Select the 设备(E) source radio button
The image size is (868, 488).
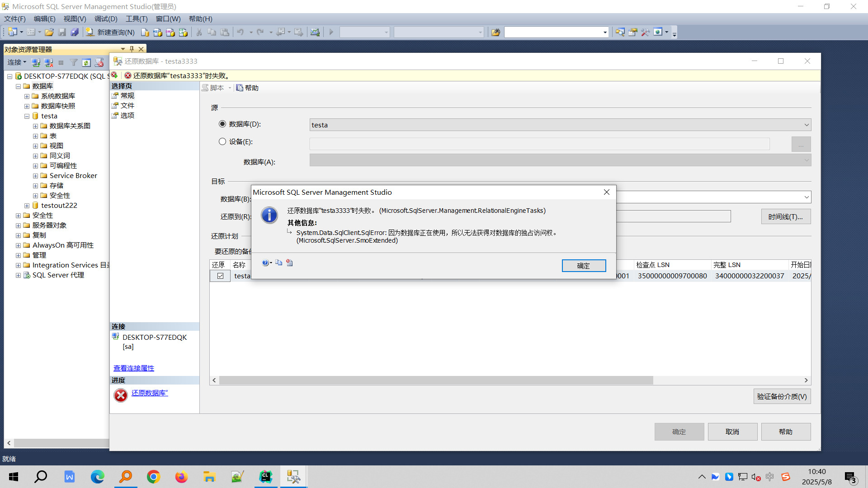tap(222, 141)
